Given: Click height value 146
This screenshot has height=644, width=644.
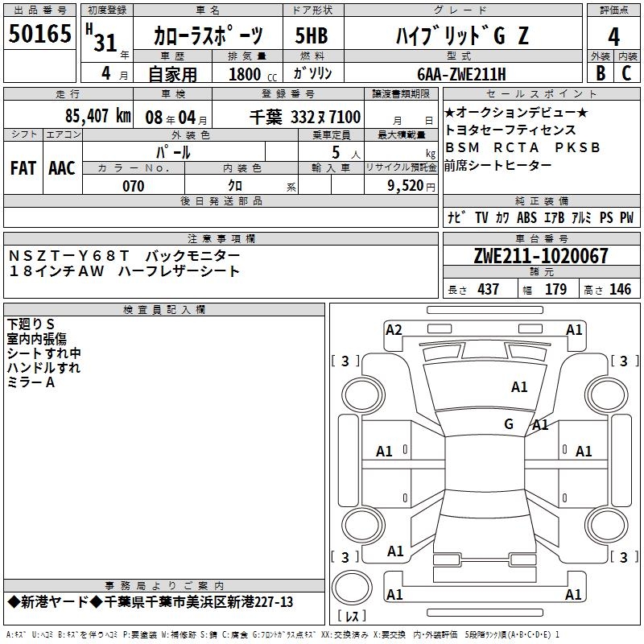Looking at the screenshot, I should 620,289.
